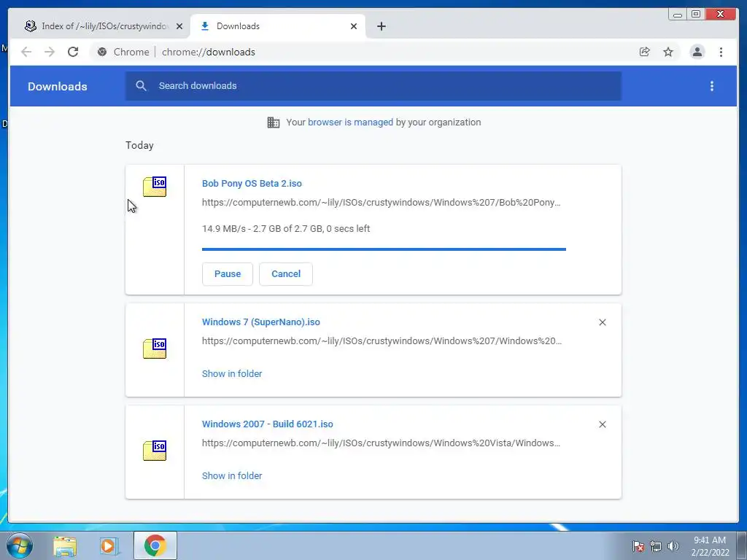
Task: Click the browser back arrow
Action: pyautogui.click(x=26, y=52)
